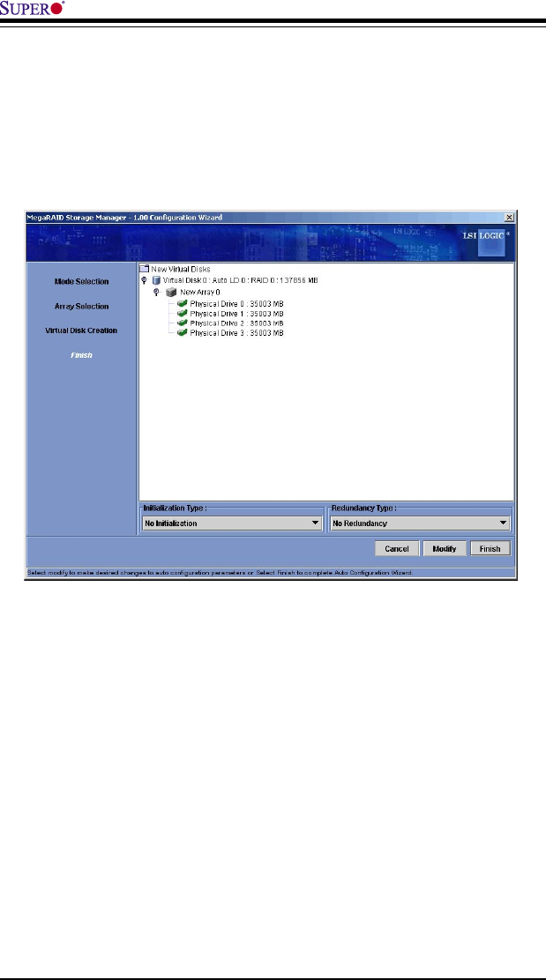The height and width of the screenshot is (980, 546).
Task: Click the New Virtual Disks folder icon
Action: (x=145, y=269)
